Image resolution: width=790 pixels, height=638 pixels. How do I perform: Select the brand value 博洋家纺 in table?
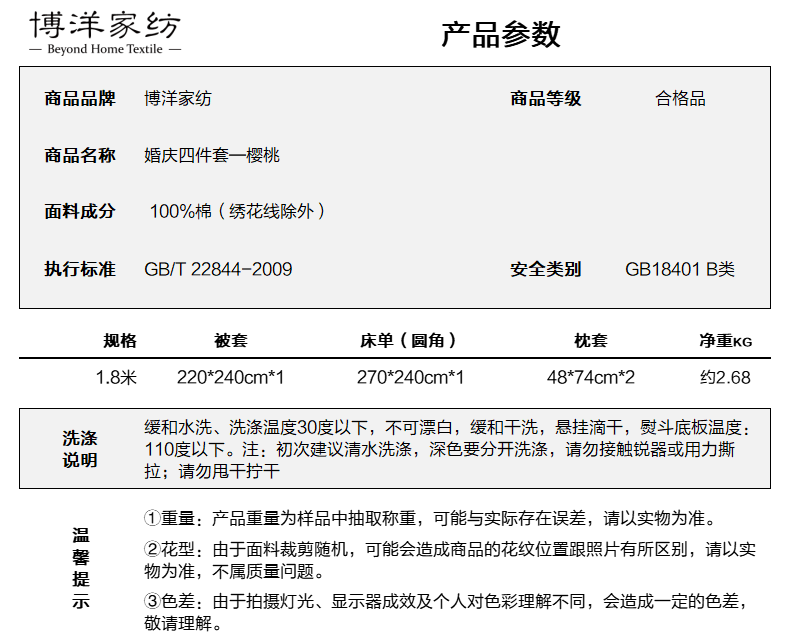(x=178, y=98)
